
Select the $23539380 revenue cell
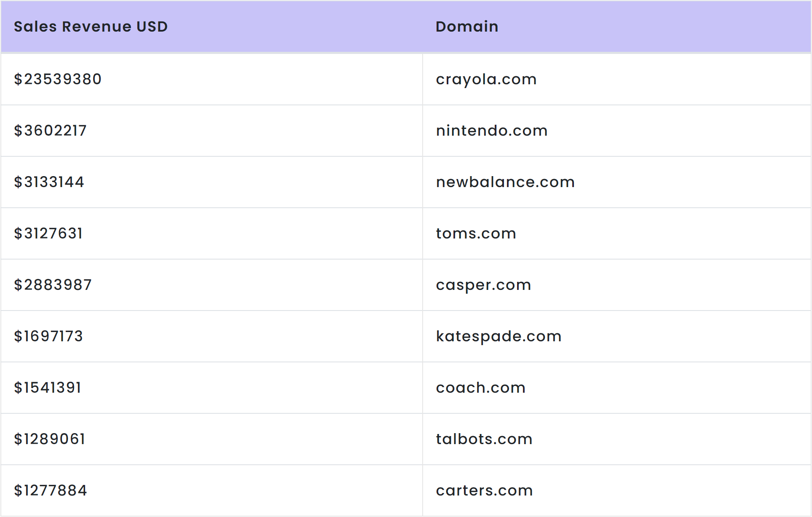click(x=58, y=79)
